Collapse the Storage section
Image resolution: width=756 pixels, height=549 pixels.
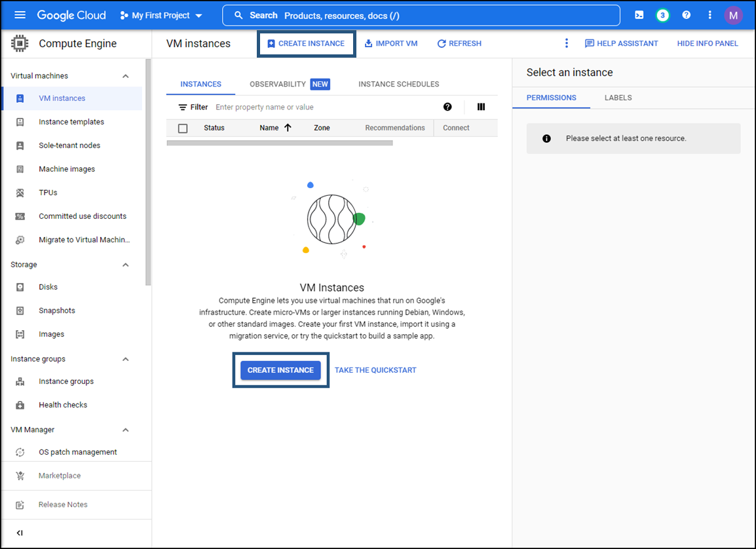click(x=125, y=265)
